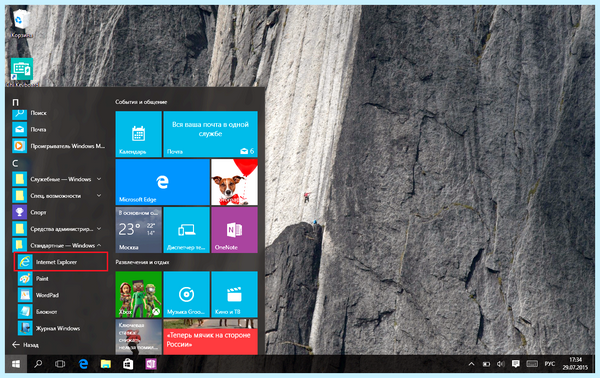Viewport: 600px width, 378px height.
Task: Click the Назад back button
Action: pyautogui.click(x=25, y=345)
